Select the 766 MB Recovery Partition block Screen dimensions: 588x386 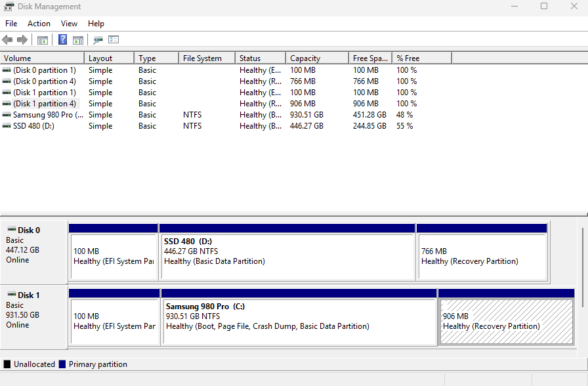point(482,252)
